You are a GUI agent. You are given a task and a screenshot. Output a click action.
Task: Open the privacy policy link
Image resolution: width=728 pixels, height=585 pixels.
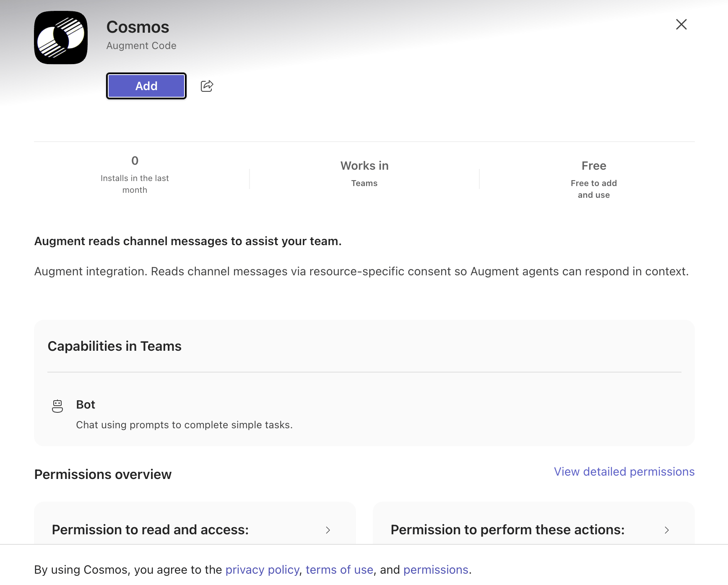263,569
